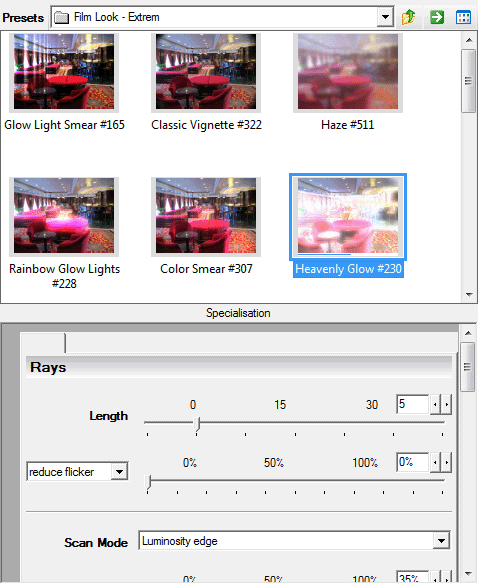Click the folder up-arrow icon
Screen dimensions: 478x584
[408, 17]
